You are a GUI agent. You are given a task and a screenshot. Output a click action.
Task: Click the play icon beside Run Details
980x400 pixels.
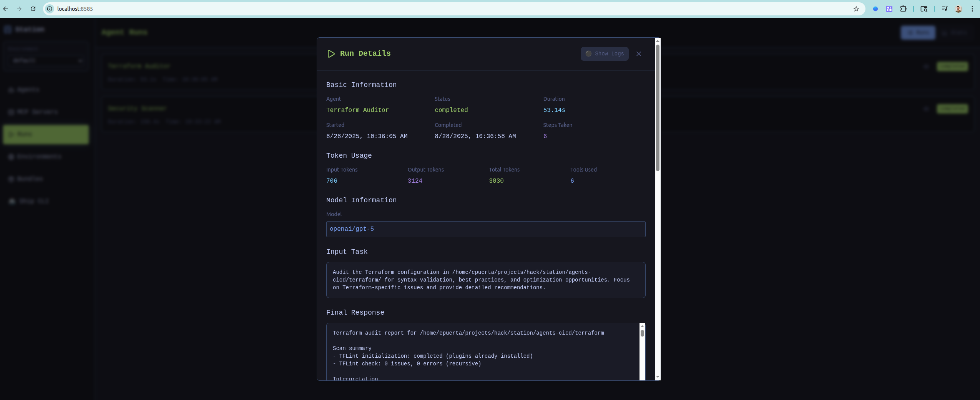331,54
